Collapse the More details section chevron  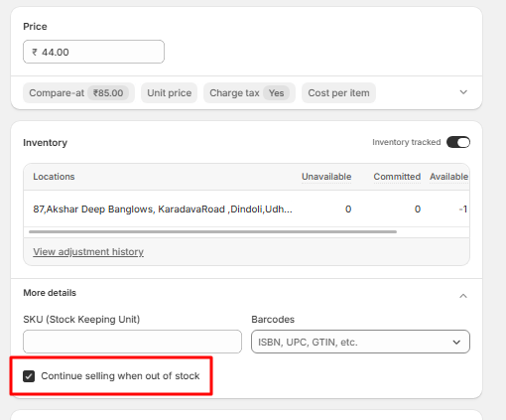[463, 296]
